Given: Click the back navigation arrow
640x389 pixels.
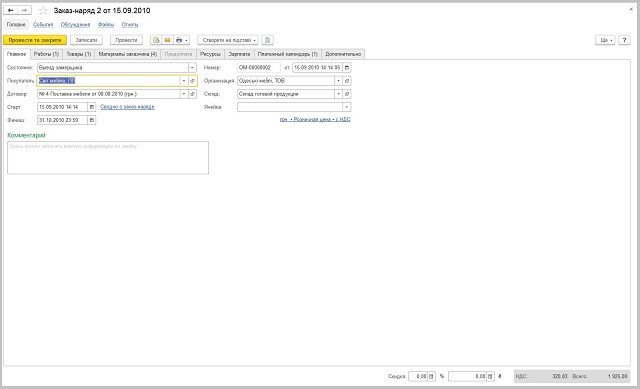Looking at the screenshot, I should point(11,10).
